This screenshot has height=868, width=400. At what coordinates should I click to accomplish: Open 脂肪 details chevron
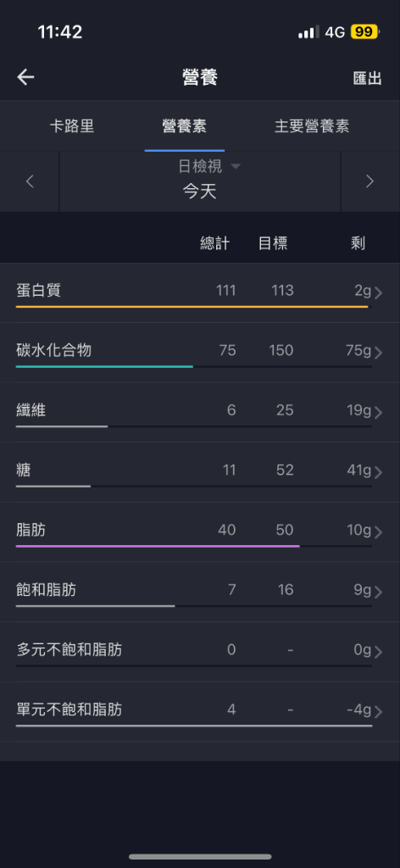[x=379, y=532]
